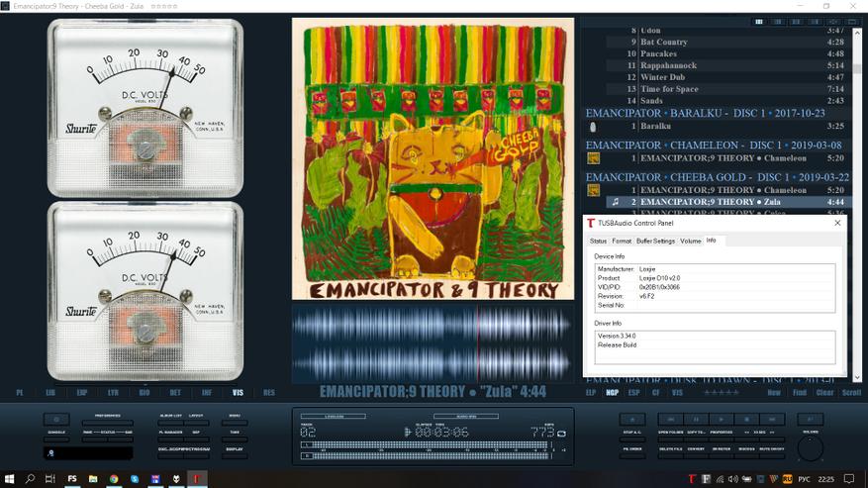Open the Format tab in TUSBAudio panel
The width and height of the screenshot is (868, 488).
[622, 241]
